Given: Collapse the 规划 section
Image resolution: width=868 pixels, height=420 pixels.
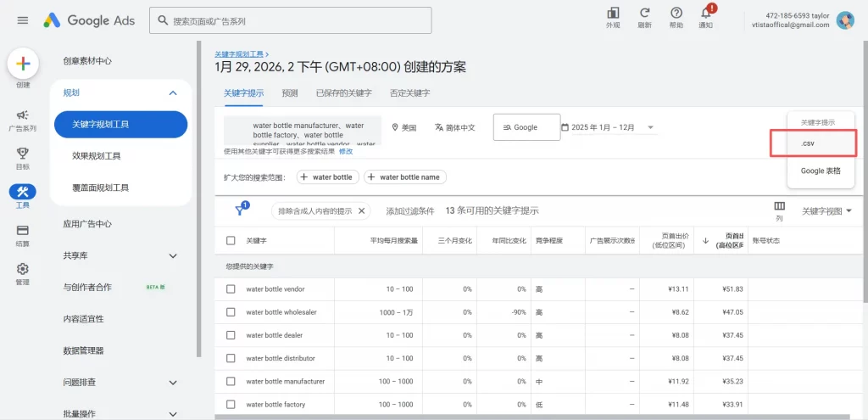Looking at the screenshot, I should (173, 92).
